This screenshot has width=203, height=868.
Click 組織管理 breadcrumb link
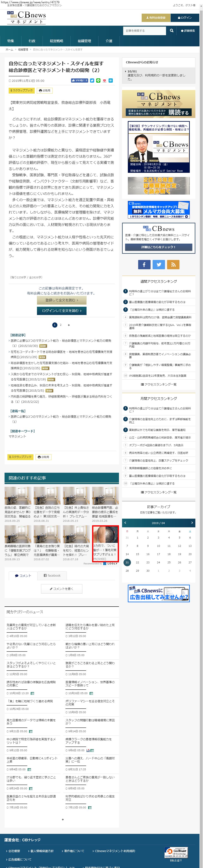[x=23, y=49]
